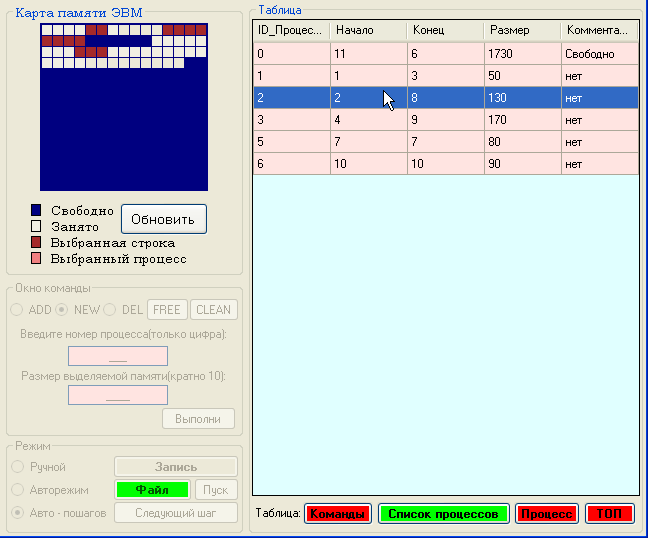Click the Запись button

click(176, 467)
